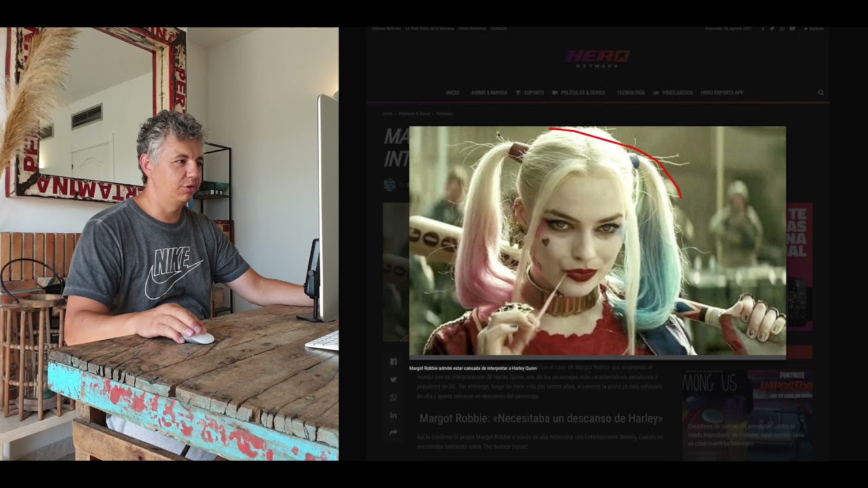Click the Películas & Series breadcrumb
This screenshot has width=868, height=488.
click(x=414, y=114)
